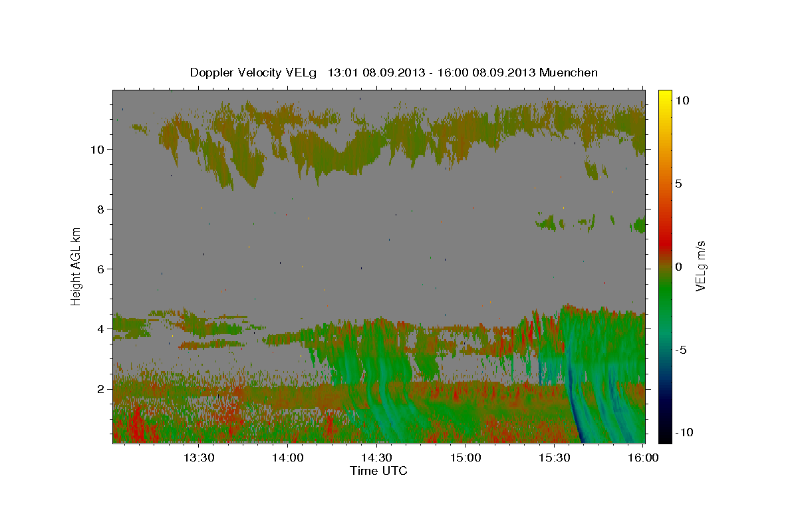Click the colorbar value 0
The image size is (798, 532).
tap(679, 267)
